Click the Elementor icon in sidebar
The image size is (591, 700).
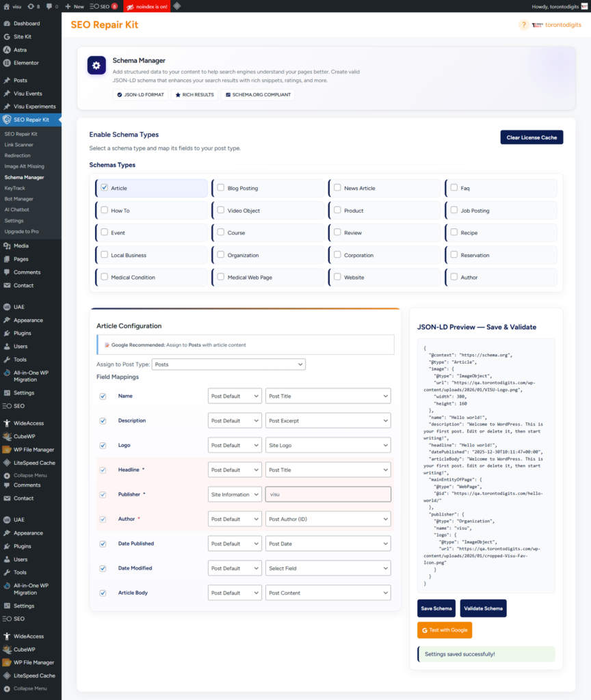(x=7, y=63)
